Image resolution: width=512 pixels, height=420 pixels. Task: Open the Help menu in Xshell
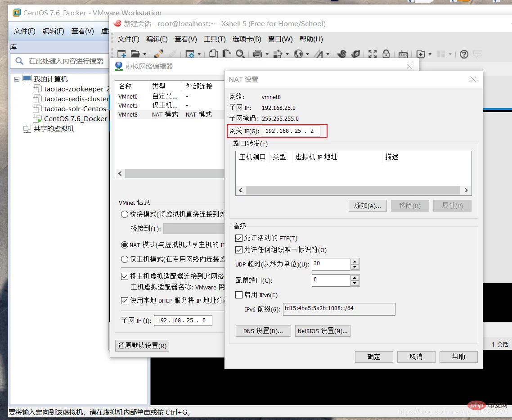tap(311, 39)
